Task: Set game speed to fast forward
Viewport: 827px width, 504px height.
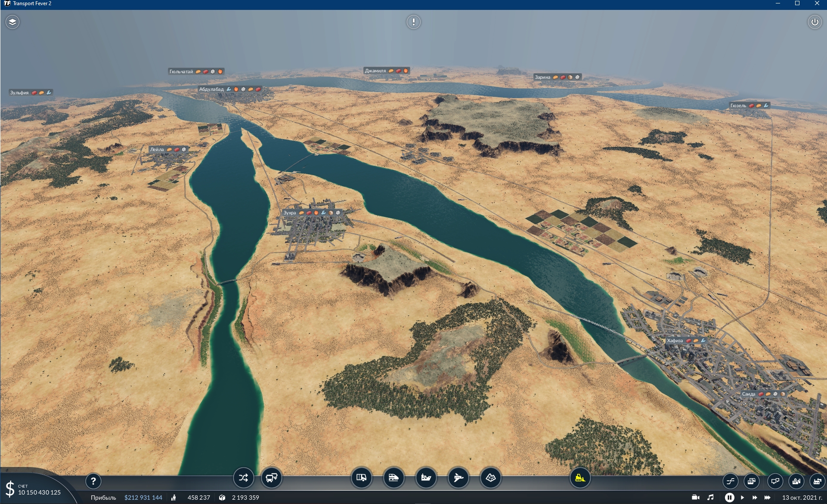Action: pyautogui.click(x=755, y=497)
